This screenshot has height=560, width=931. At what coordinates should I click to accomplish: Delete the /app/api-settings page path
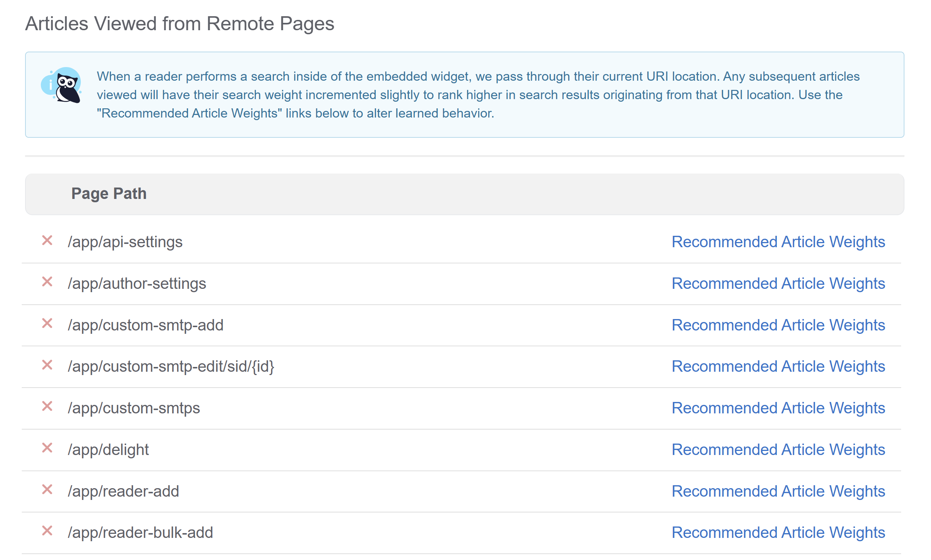47,240
